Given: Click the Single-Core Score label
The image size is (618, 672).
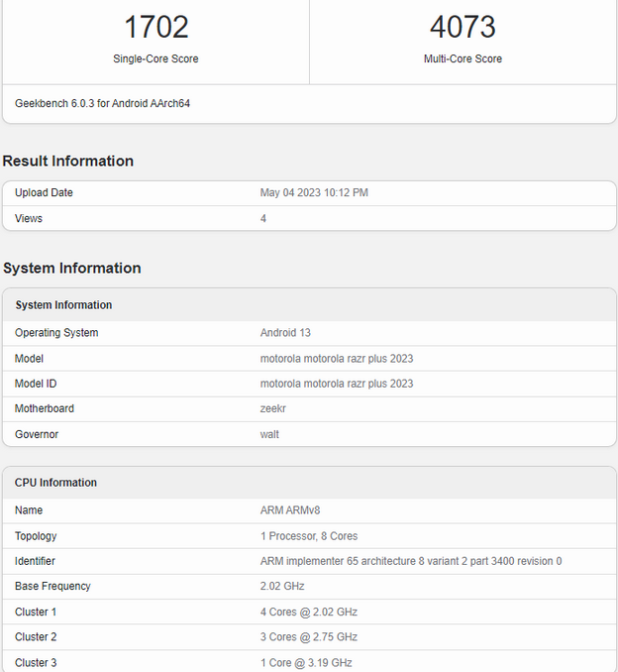Looking at the screenshot, I should pos(155,59).
